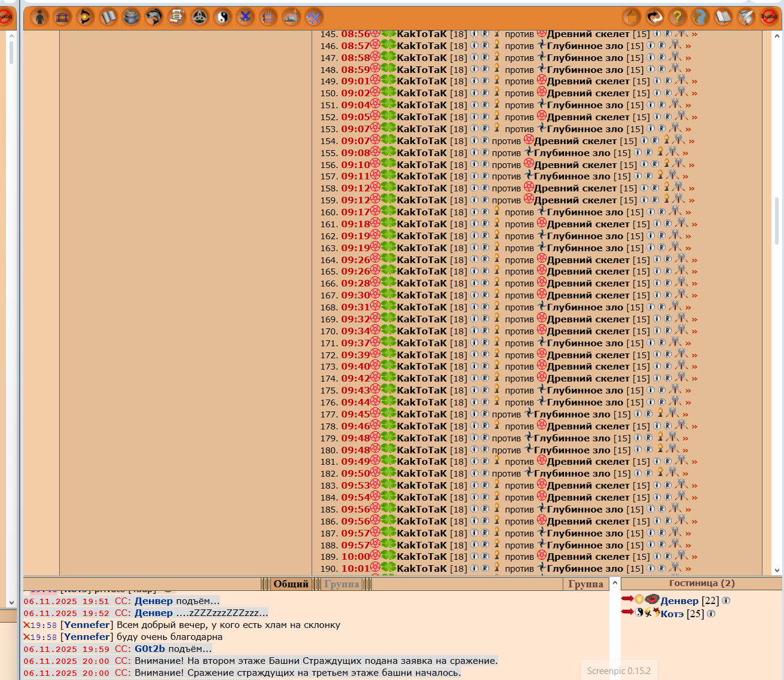The height and width of the screenshot is (680, 784).
Task: Open the white book library icon
Action: (x=723, y=17)
